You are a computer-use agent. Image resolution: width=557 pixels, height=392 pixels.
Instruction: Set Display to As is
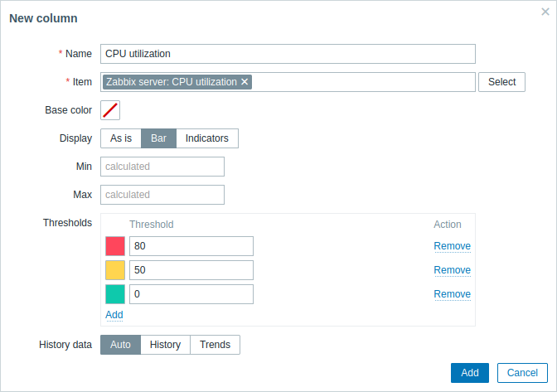click(x=121, y=138)
